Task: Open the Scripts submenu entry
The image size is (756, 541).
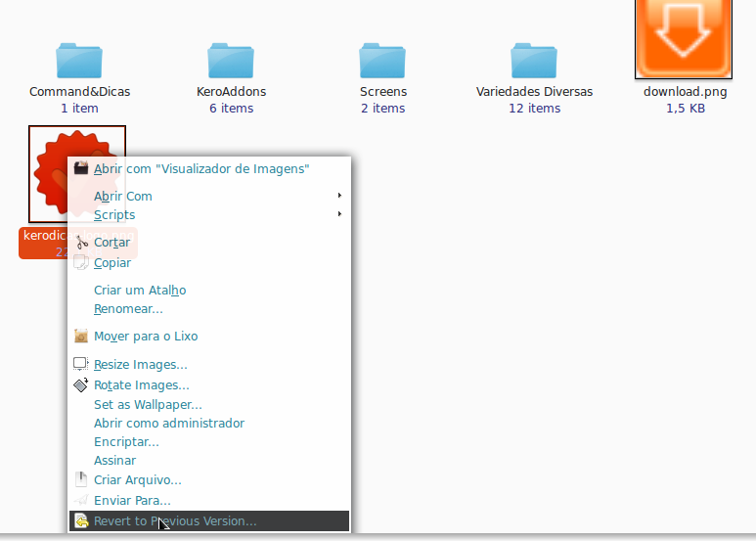Action: click(209, 214)
